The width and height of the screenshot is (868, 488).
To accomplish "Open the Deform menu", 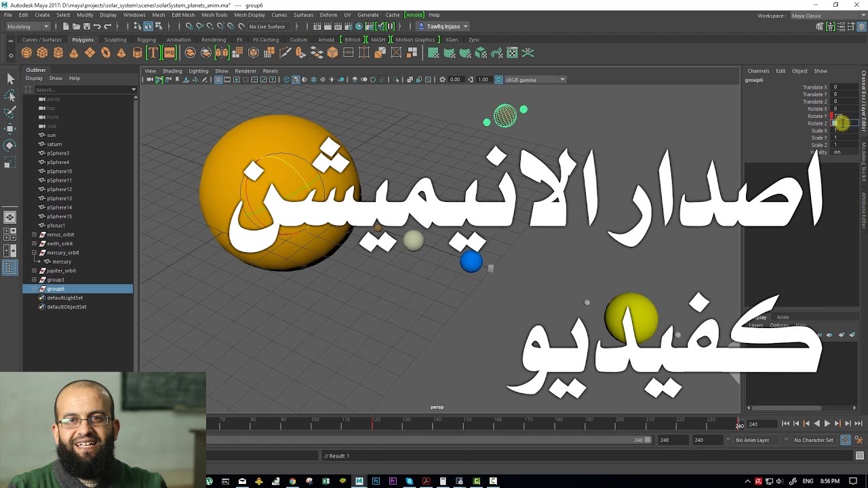I will [x=328, y=15].
